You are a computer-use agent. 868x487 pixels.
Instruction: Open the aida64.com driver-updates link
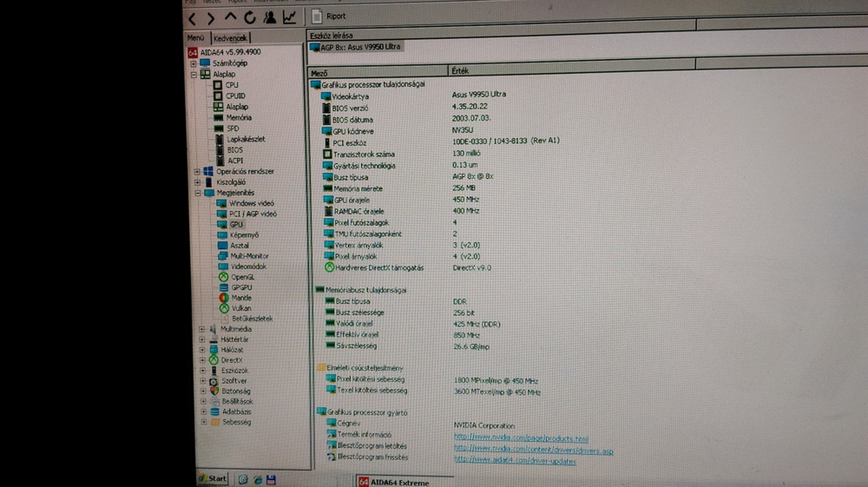click(515, 460)
